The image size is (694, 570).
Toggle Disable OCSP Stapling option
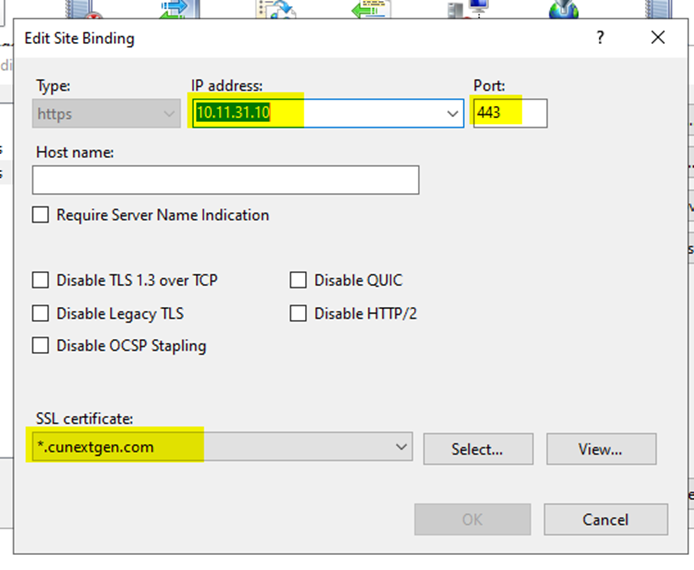tap(41, 346)
